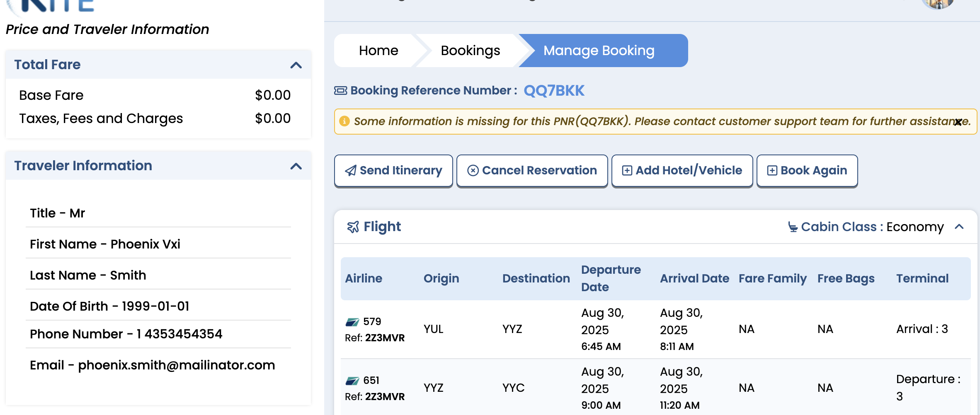The width and height of the screenshot is (980, 415).
Task: Click the seat icon beside Cabin Class
Action: coord(793,227)
